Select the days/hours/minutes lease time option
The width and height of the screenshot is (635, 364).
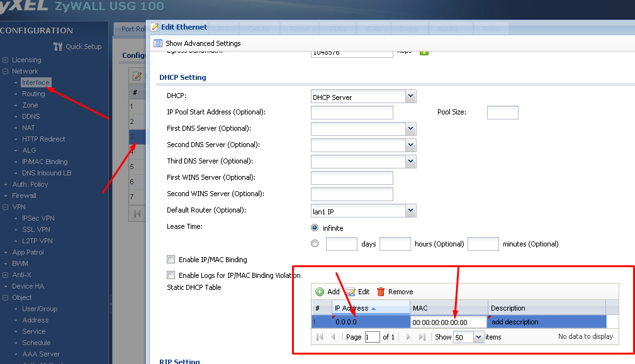pos(315,243)
